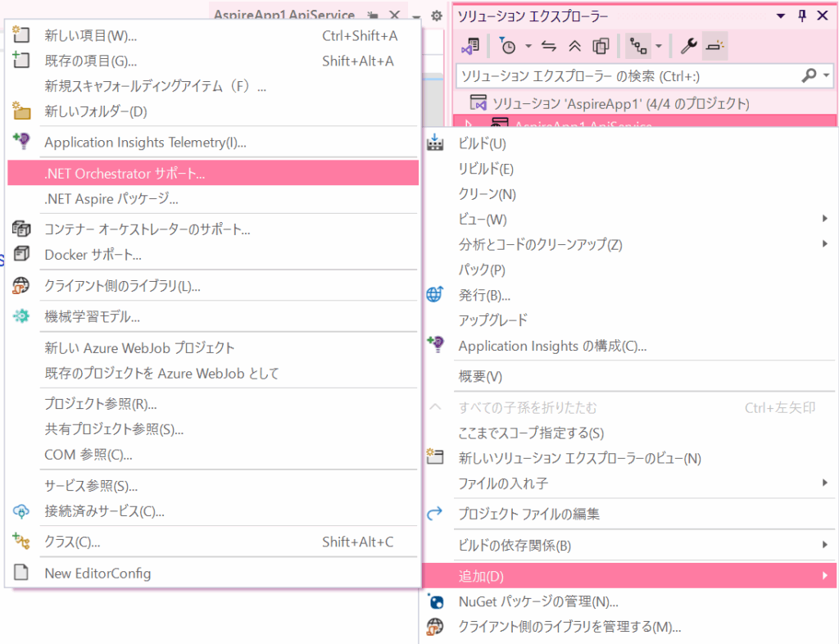This screenshot has height=644, width=839.
Task: Choose サービス参照(S)... entry
Action: [x=213, y=486]
